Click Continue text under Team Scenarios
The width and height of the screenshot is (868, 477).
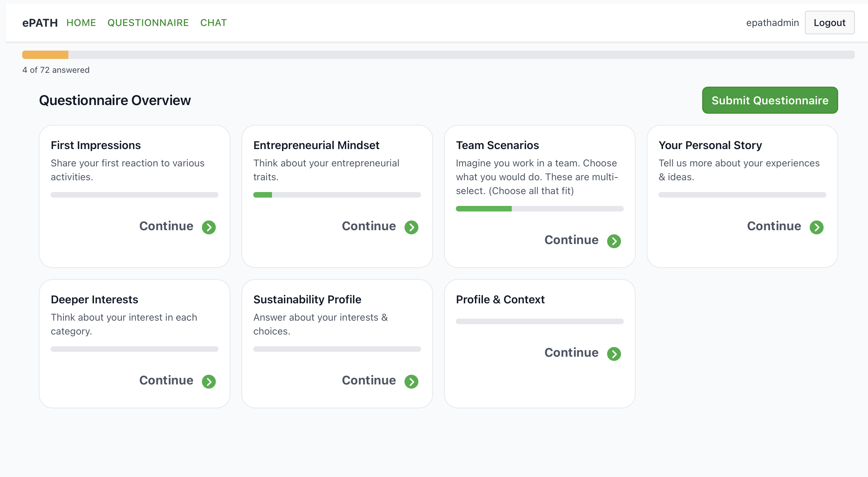tap(571, 240)
